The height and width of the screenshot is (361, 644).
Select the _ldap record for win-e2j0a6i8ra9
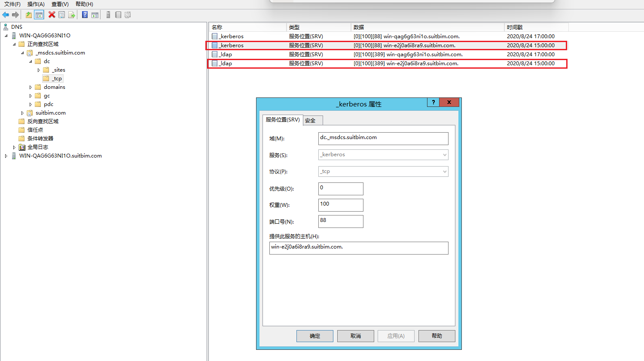click(x=226, y=64)
